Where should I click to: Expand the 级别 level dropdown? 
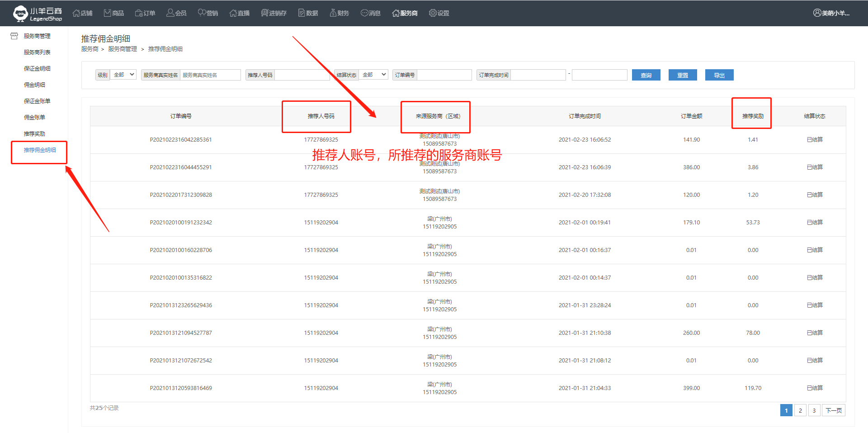tap(123, 75)
